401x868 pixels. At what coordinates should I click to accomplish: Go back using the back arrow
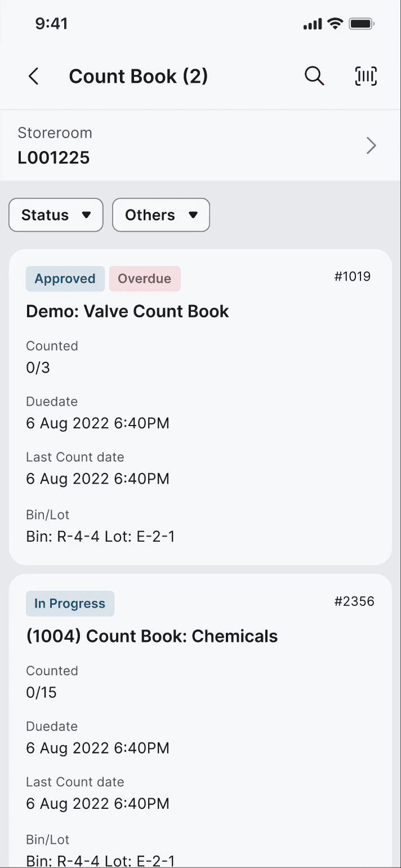[34, 76]
